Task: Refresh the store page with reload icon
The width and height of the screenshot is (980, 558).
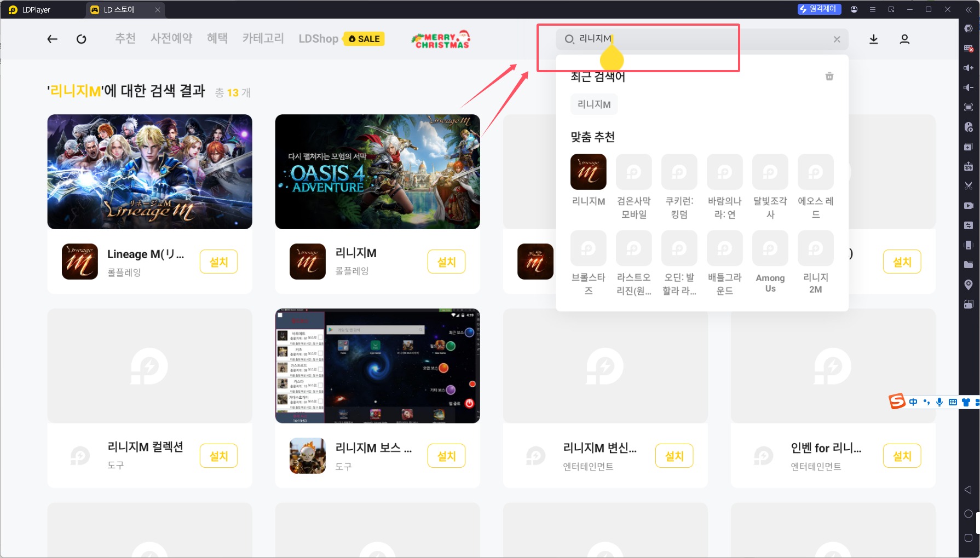Action: (82, 39)
